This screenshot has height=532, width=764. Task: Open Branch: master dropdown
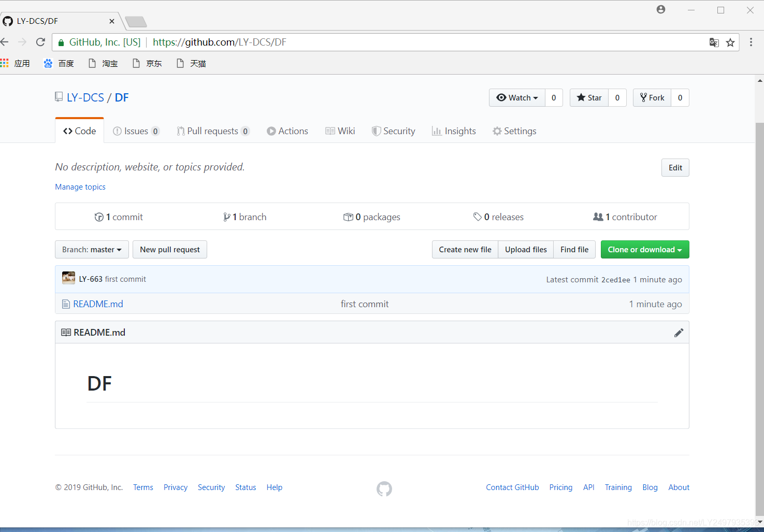tap(92, 250)
